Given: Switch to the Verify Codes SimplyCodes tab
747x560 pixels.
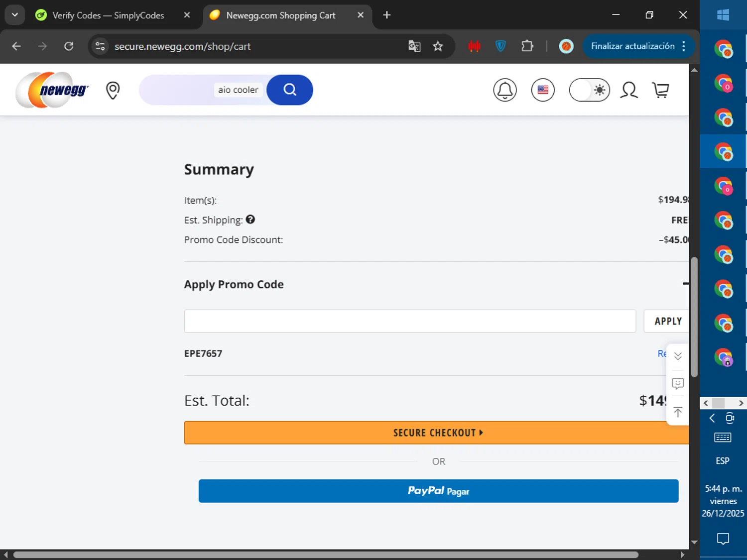Looking at the screenshot, I should pos(108,15).
